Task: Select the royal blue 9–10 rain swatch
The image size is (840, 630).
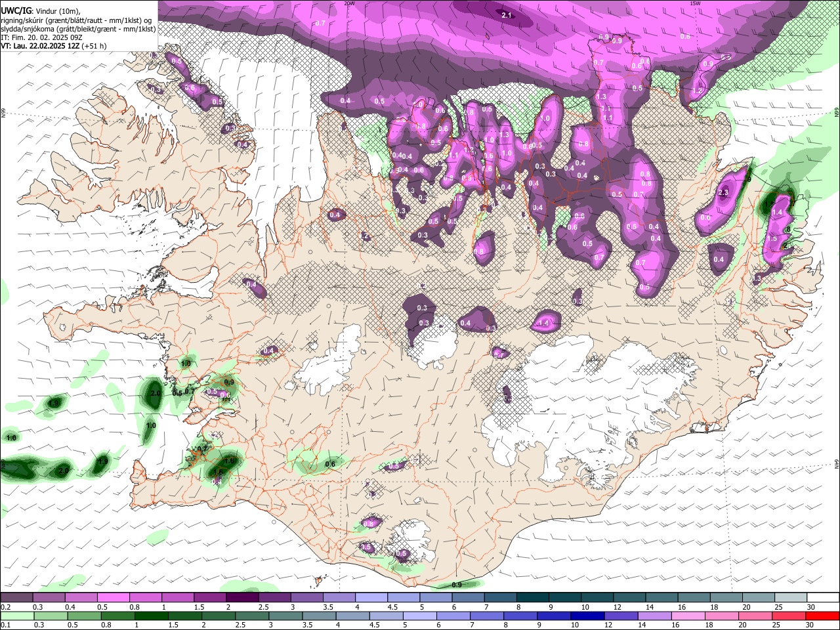Action: (553, 616)
